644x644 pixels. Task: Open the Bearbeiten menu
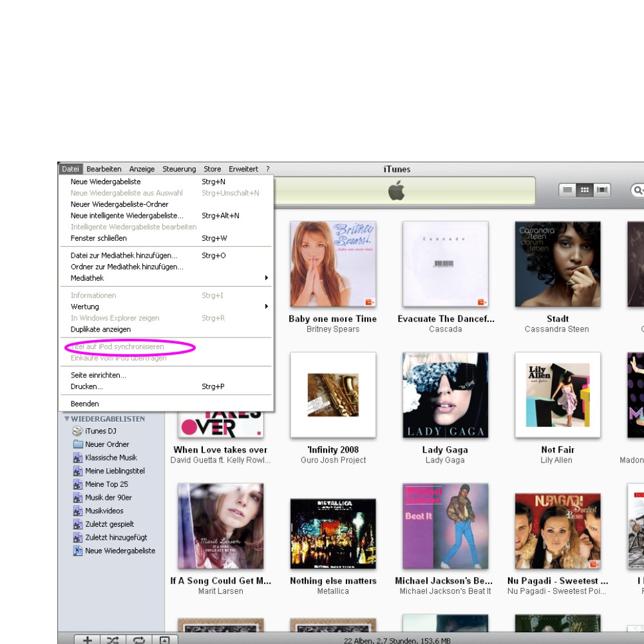tap(104, 169)
